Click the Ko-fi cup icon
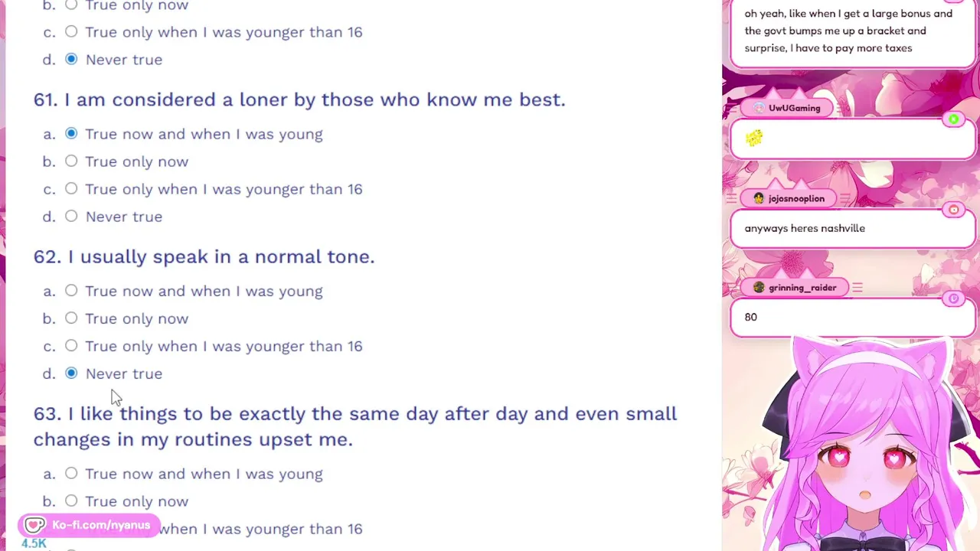Screen dimensions: 980x551 (34, 525)
